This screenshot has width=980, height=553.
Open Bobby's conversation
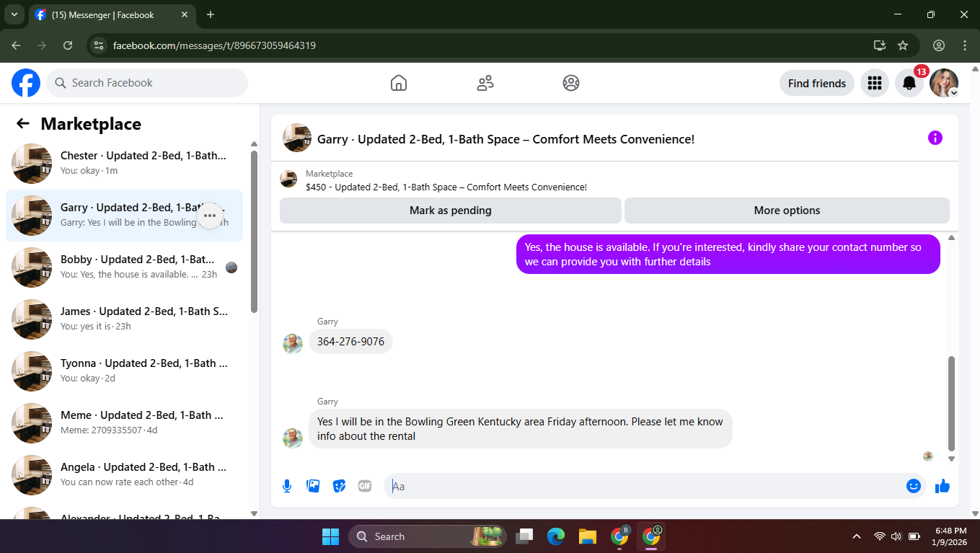click(x=124, y=267)
